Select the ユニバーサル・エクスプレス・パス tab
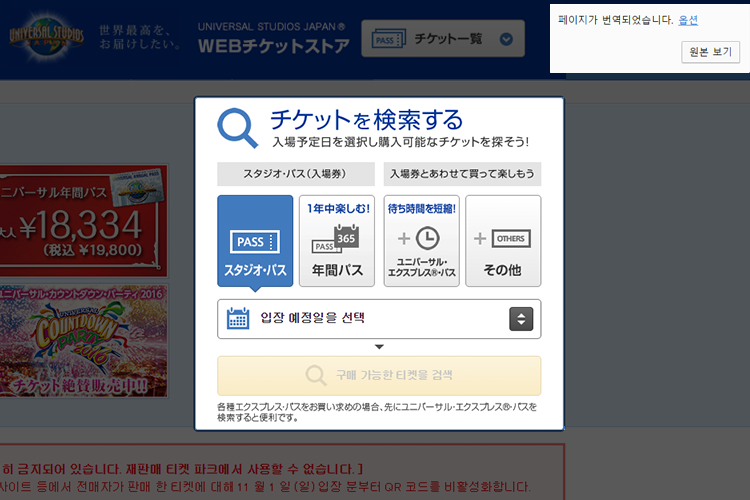Screen dimensions: 750x500 421,241
